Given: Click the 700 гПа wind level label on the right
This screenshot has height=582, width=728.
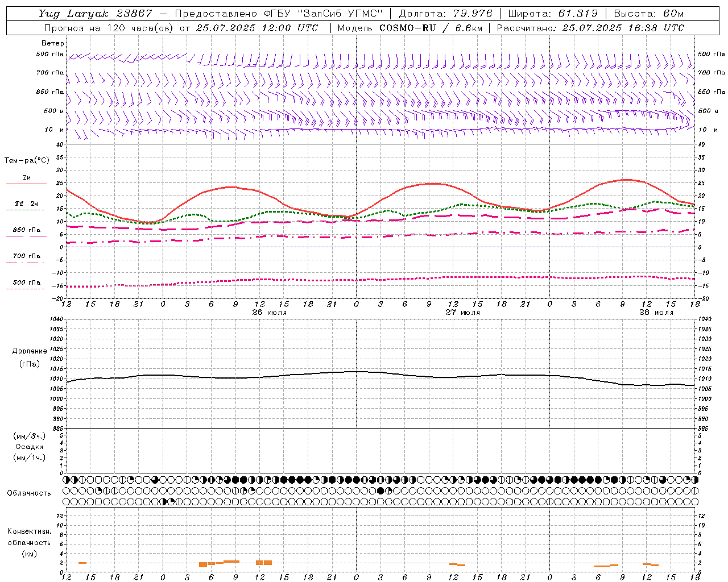Looking at the screenshot, I should pyautogui.click(x=712, y=73).
